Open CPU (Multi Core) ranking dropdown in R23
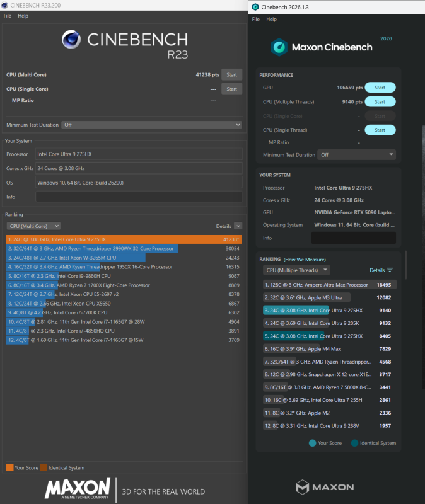 [x=33, y=226]
